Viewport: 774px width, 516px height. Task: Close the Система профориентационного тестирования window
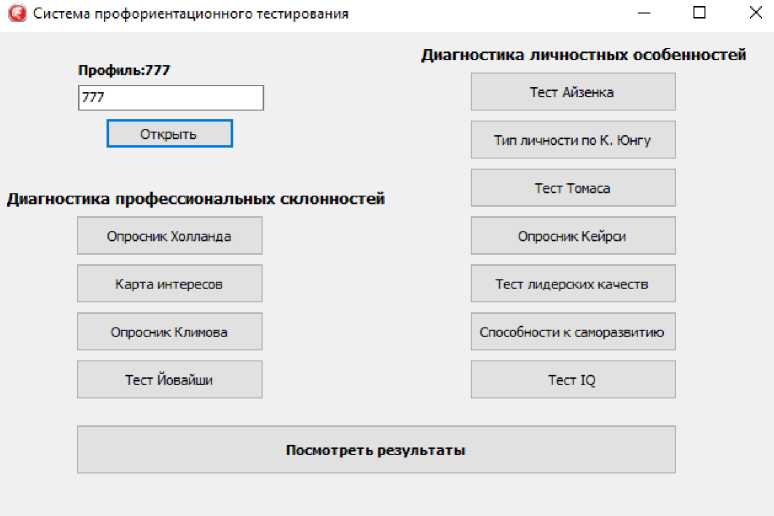tap(755, 13)
